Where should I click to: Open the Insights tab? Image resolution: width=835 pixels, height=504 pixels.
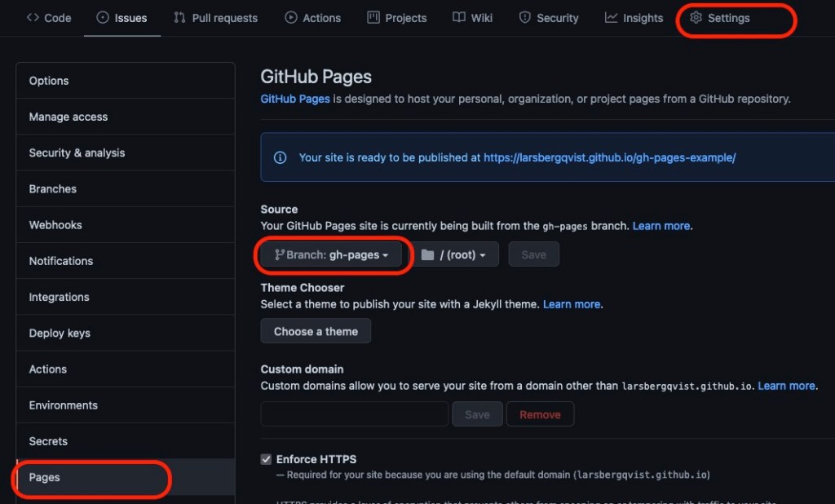tap(634, 18)
